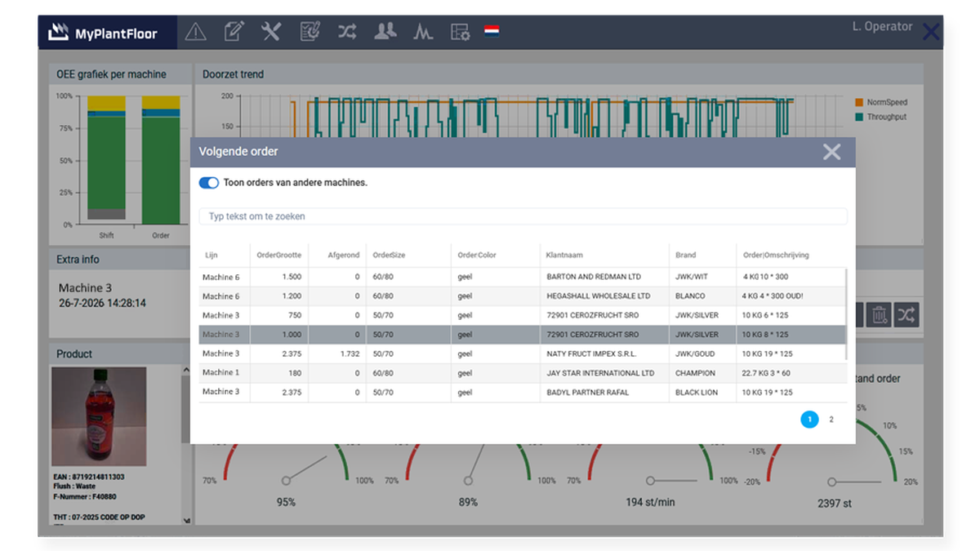Click the orders table vertical scrollbar
This screenshot has width=980, height=551.
[845, 313]
